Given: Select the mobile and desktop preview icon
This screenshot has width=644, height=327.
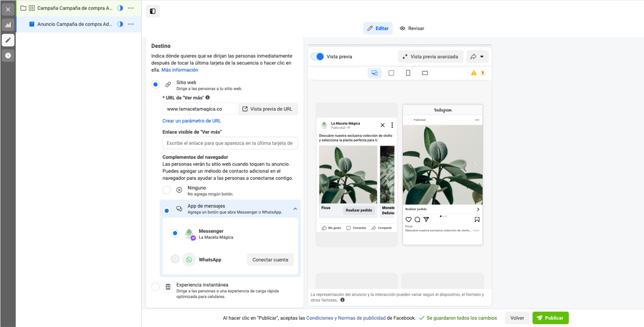Looking at the screenshot, I should [375, 73].
